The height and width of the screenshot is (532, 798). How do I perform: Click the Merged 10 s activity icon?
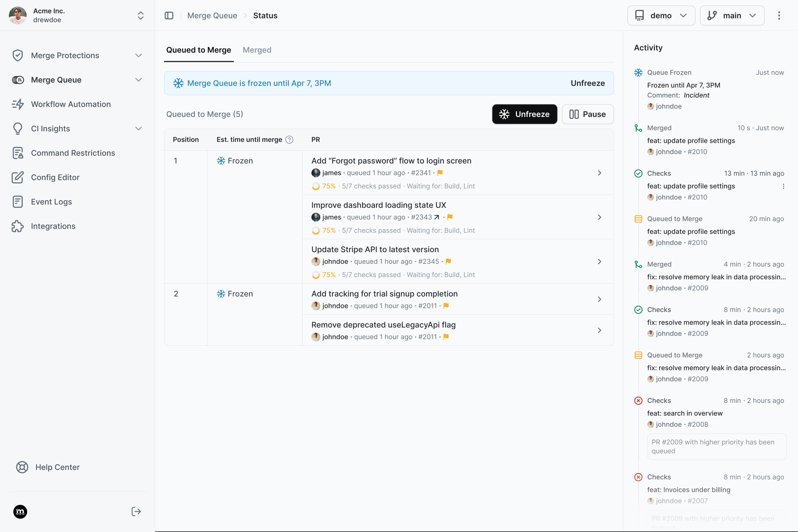[638, 128]
